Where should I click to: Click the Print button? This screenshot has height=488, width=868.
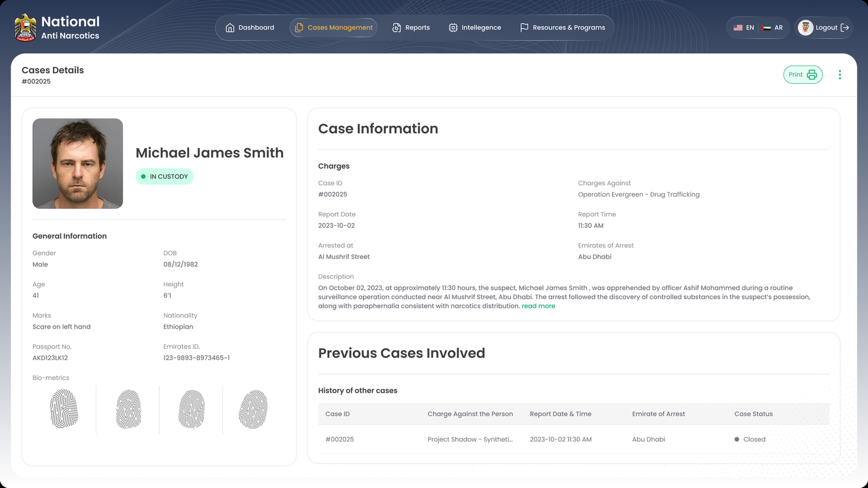803,75
